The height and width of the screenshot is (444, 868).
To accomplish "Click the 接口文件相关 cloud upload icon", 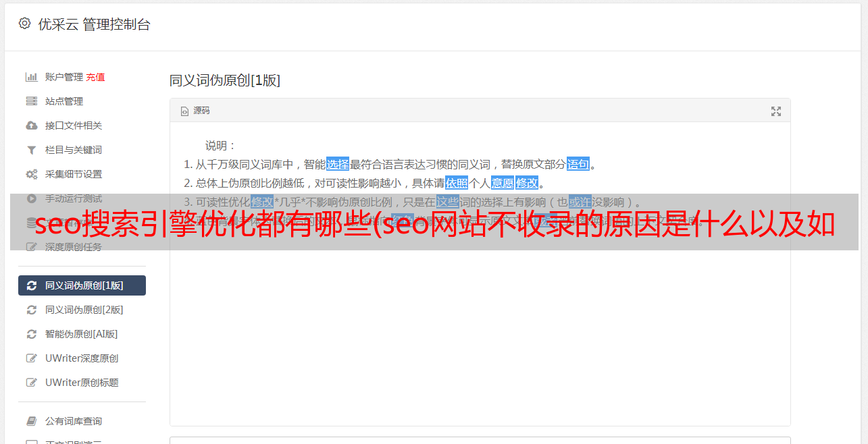I will point(31,126).
